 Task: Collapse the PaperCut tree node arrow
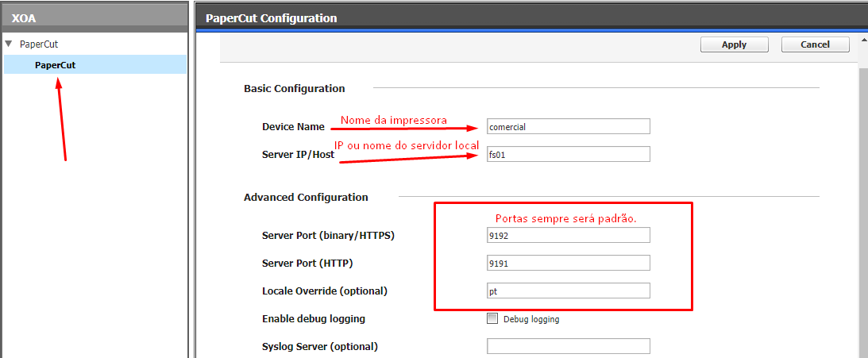8,43
